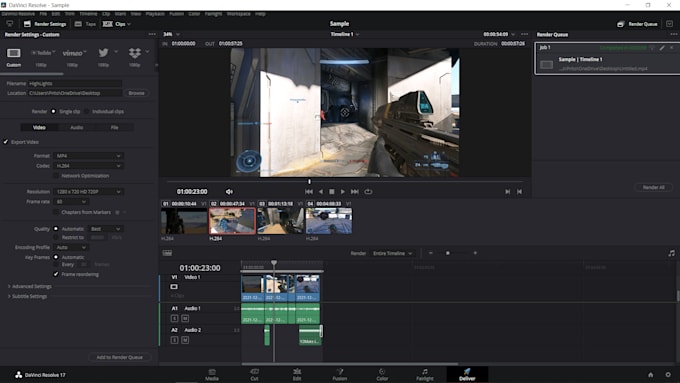Open project manager home icon
Viewport: 680px width, 383px height.
(651, 375)
